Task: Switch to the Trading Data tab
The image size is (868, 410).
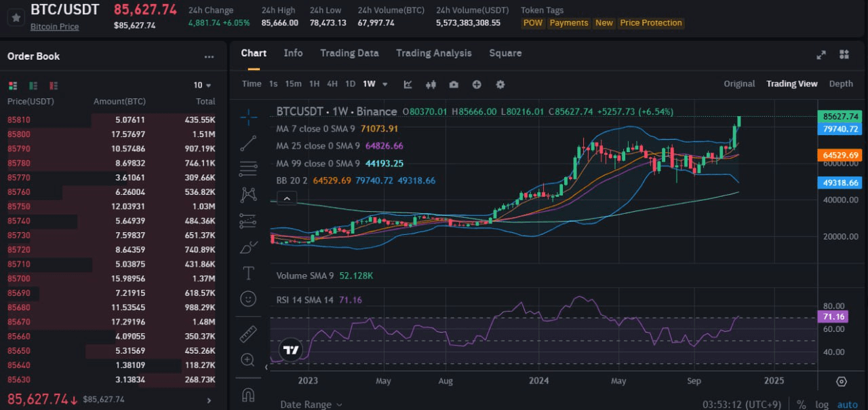Action: tap(349, 53)
